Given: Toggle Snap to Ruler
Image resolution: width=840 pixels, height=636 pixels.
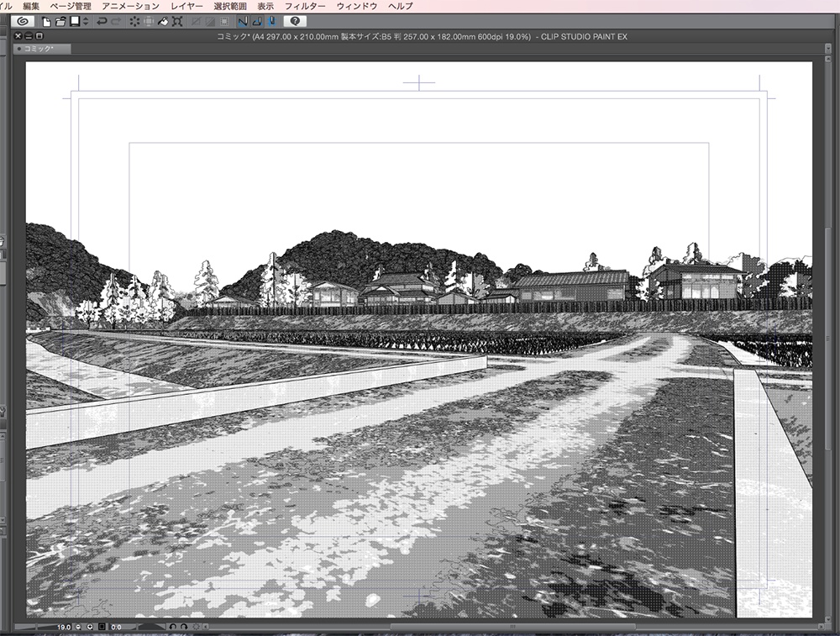Looking at the screenshot, I should point(244,22).
